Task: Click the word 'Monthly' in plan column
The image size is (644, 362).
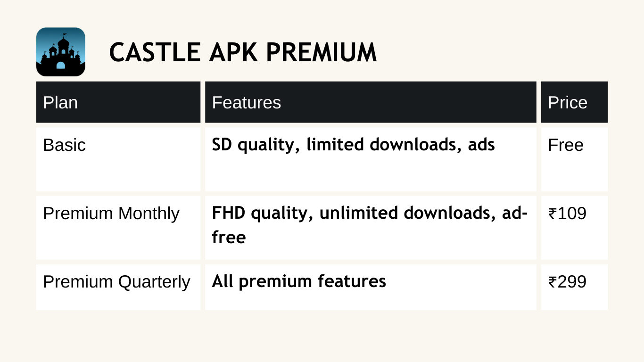Action: point(149,214)
